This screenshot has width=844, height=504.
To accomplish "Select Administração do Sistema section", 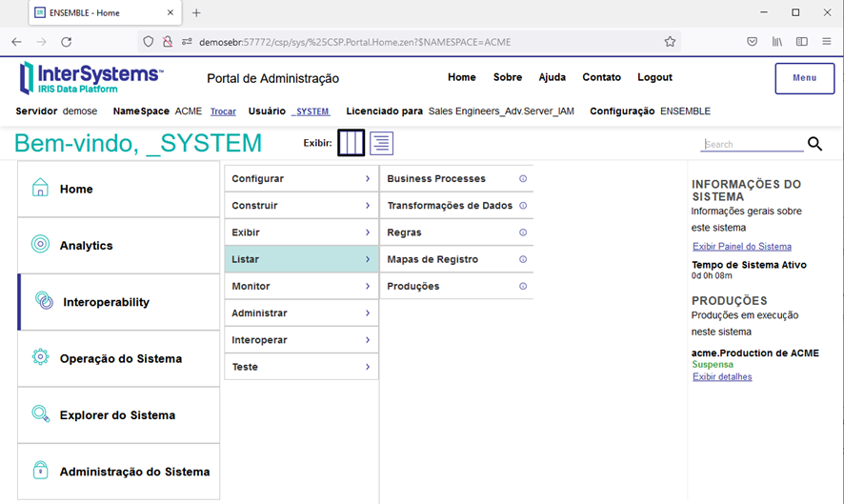I will coord(118,472).
